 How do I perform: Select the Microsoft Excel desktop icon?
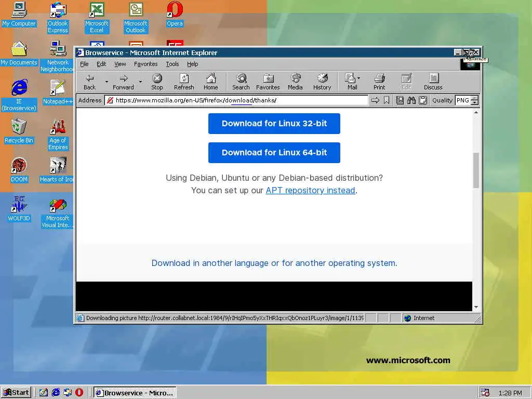pyautogui.click(x=97, y=17)
